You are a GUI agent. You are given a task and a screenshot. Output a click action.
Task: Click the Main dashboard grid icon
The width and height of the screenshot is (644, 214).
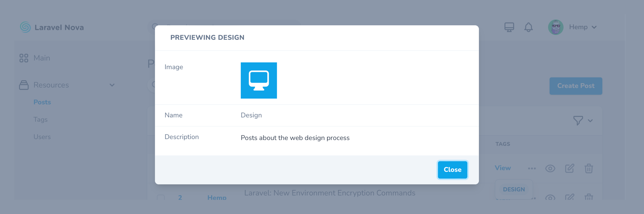tap(24, 58)
